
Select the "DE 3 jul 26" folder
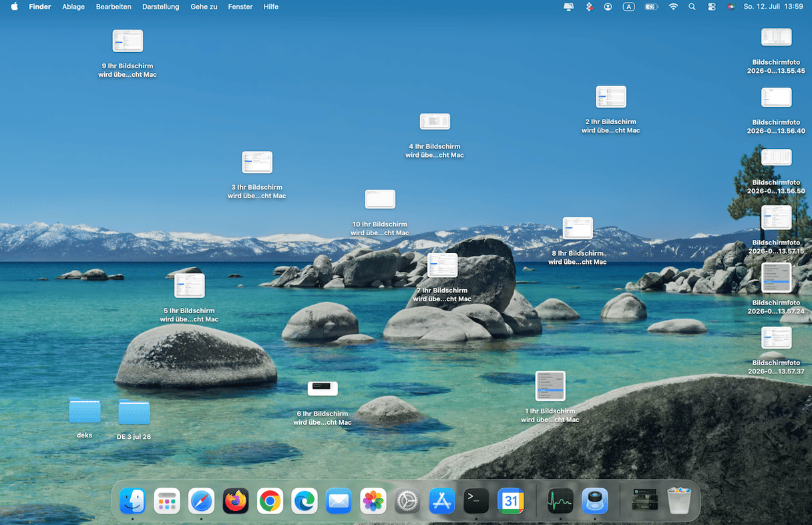tap(134, 419)
